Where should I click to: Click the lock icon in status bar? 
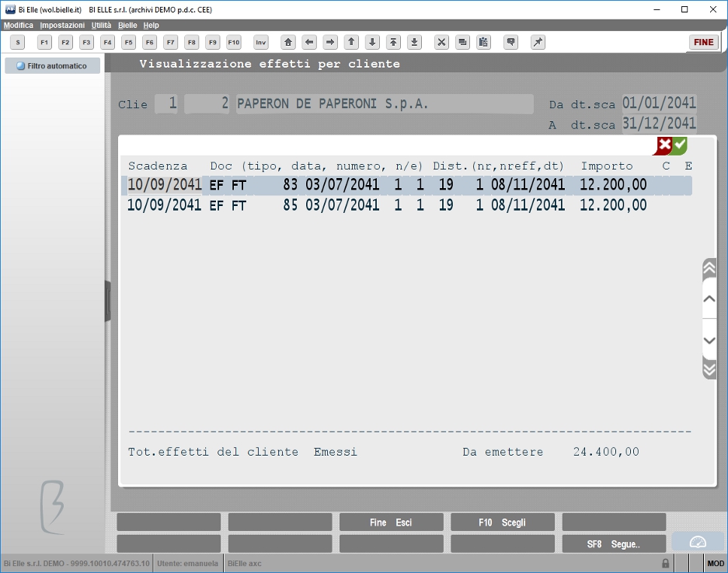[x=665, y=563]
